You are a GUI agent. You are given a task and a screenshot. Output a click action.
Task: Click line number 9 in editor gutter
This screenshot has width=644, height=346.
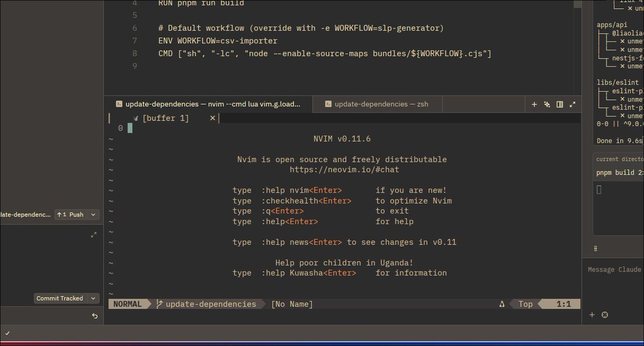[x=135, y=66]
